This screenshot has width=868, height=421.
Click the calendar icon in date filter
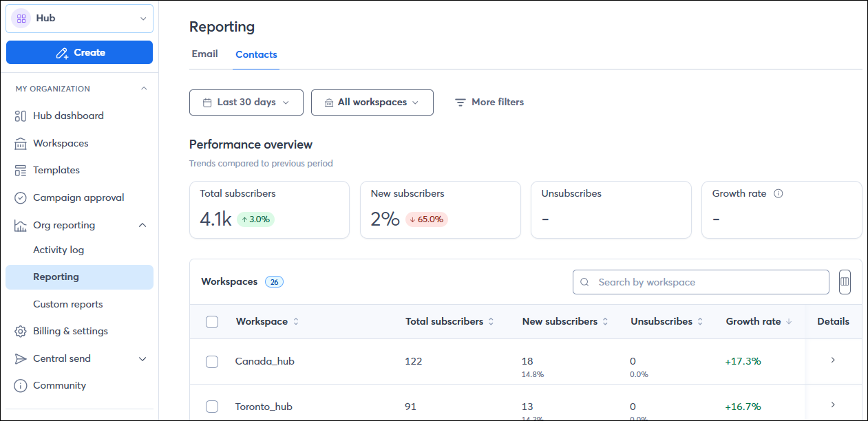[x=207, y=102]
